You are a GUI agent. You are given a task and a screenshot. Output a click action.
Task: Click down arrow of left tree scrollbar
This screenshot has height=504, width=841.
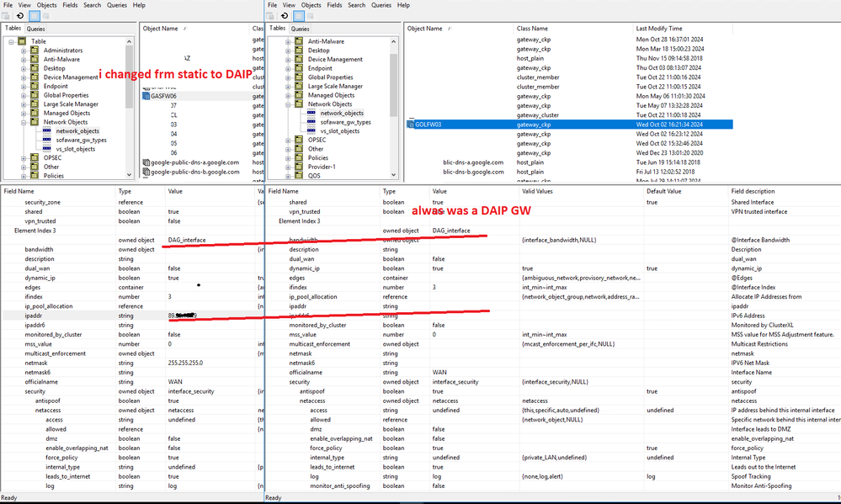pyautogui.click(x=130, y=175)
